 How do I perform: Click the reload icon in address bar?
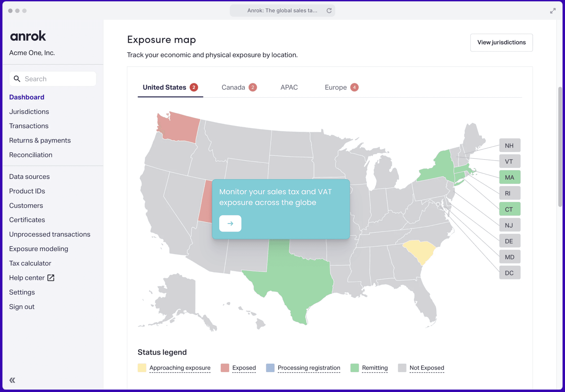(329, 11)
